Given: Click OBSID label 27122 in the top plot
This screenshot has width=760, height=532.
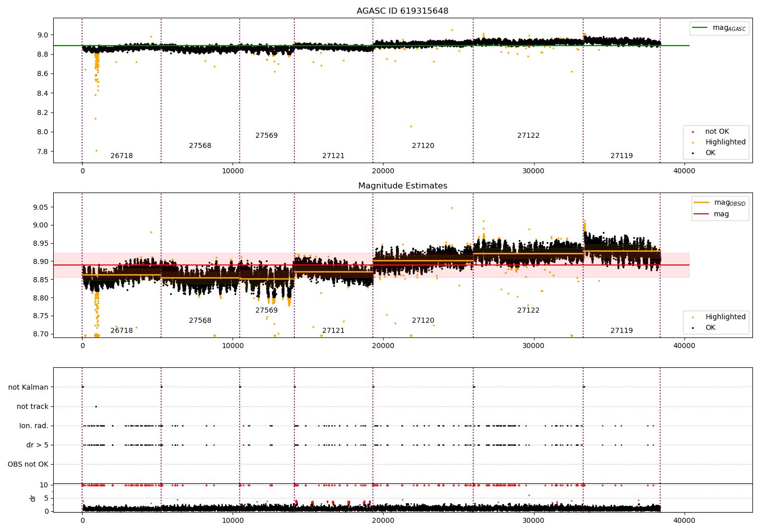Looking at the screenshot, I should click(528, 136).
